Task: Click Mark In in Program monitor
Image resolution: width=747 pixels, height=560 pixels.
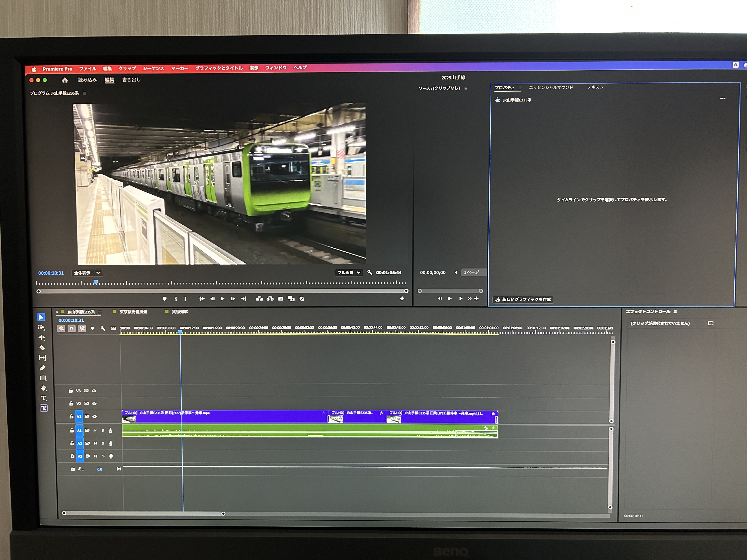Action: click(176, 299)
